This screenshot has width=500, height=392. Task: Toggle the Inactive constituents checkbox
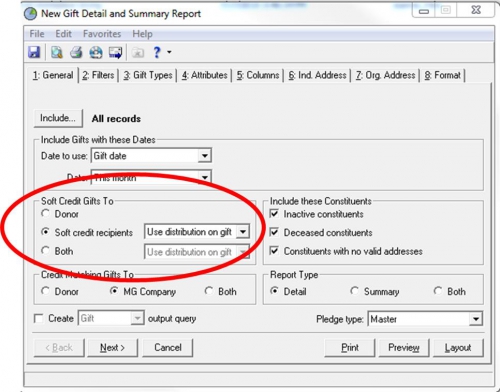(x=274, y=214)
